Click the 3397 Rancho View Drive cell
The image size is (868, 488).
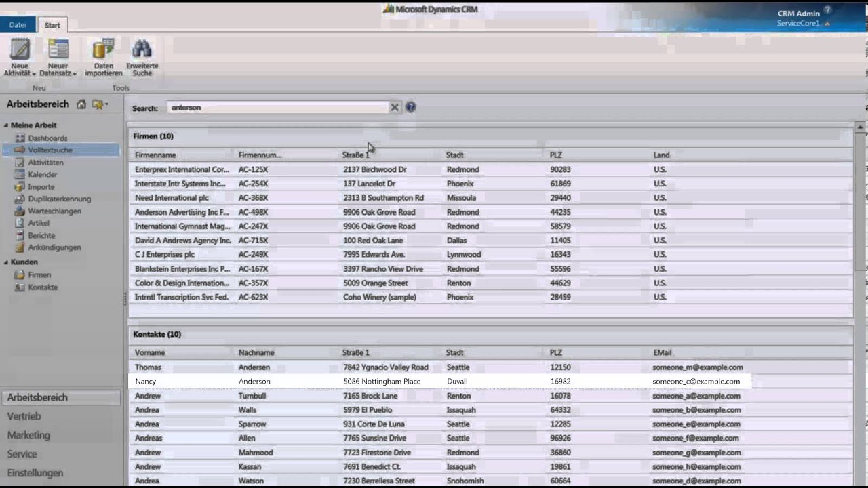point(383,269)
